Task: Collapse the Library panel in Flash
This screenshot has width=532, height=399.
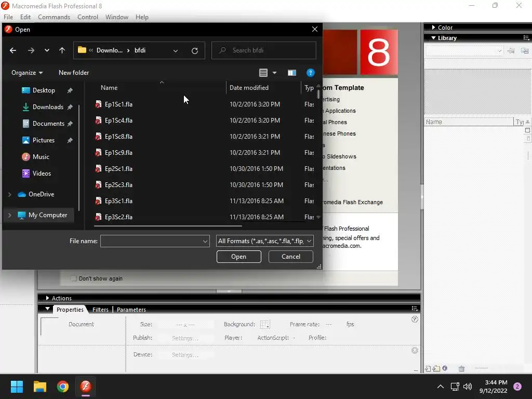Action: pos(434,38)
